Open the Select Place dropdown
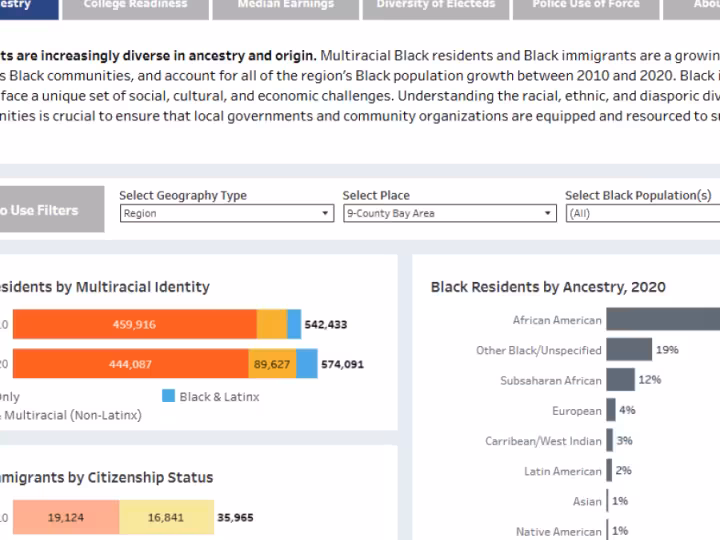Image resolution: width=720 pixels, height=540 pixels. pos(449,213)
